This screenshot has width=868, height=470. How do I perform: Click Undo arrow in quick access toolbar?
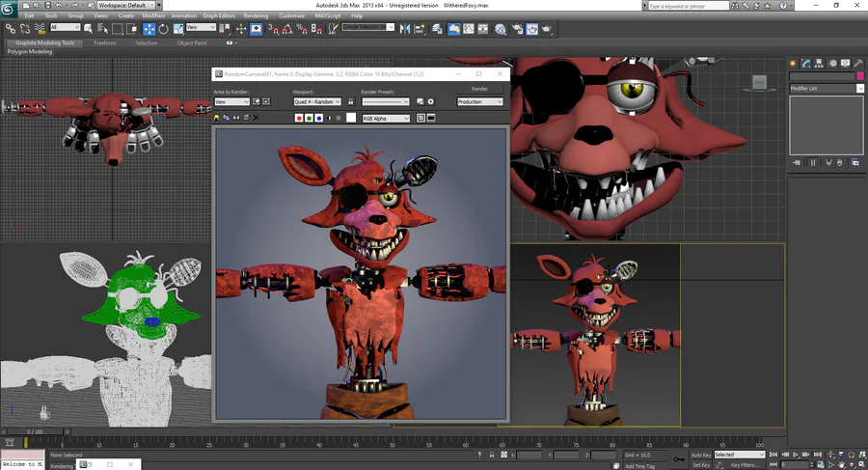58,5
